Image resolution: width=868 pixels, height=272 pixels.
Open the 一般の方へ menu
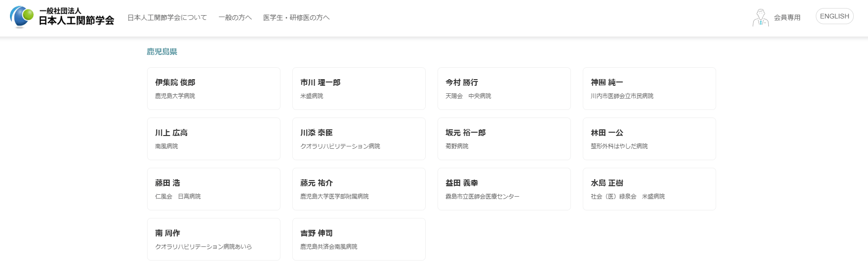pos(235,18)
